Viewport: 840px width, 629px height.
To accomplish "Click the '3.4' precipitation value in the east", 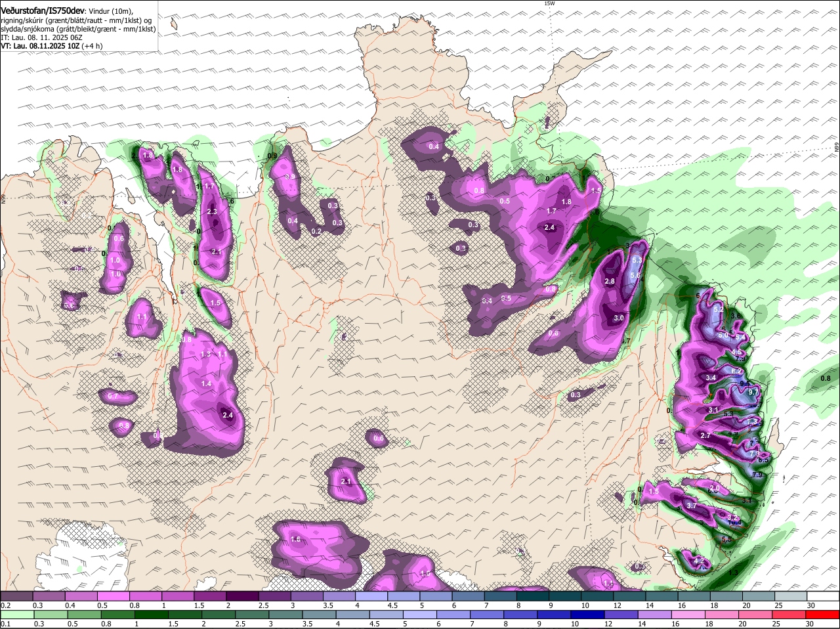I will click(x=711, y=378).
